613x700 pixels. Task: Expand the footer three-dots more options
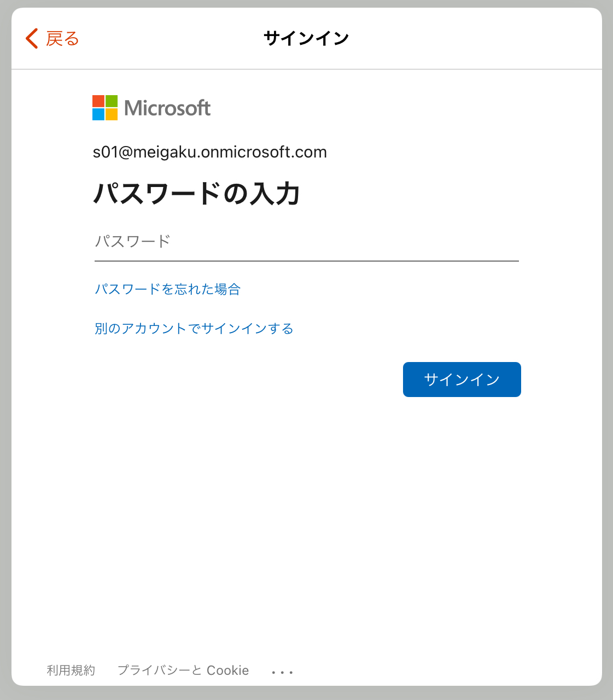pos(283,672)
